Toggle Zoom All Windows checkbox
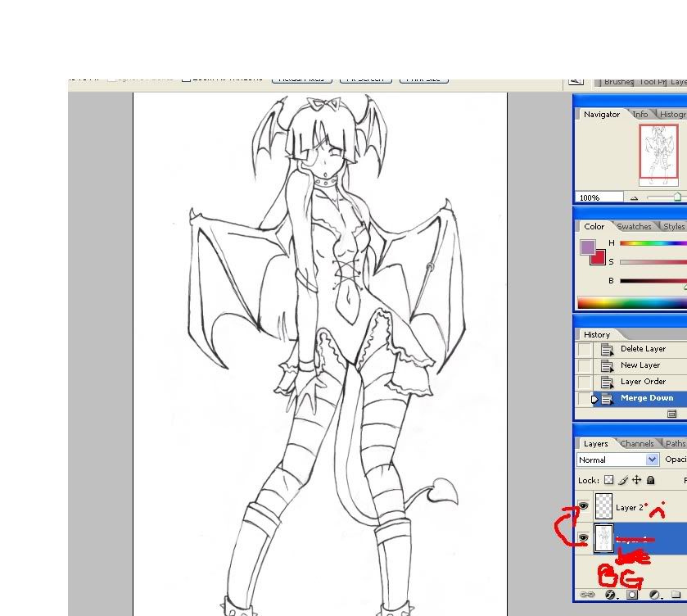The width and height of the screenshot is (687, 616). click(186, 79)
